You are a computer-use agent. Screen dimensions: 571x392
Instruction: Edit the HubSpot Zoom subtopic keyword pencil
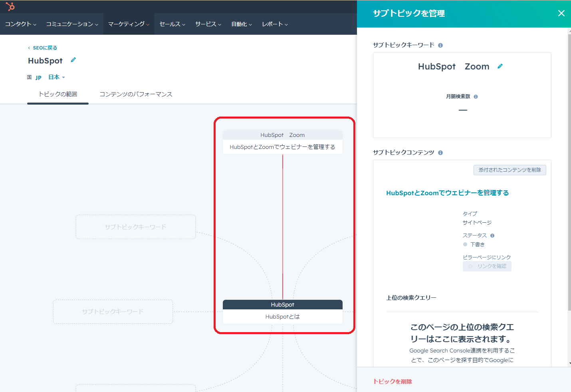click(x=500, y=66)
